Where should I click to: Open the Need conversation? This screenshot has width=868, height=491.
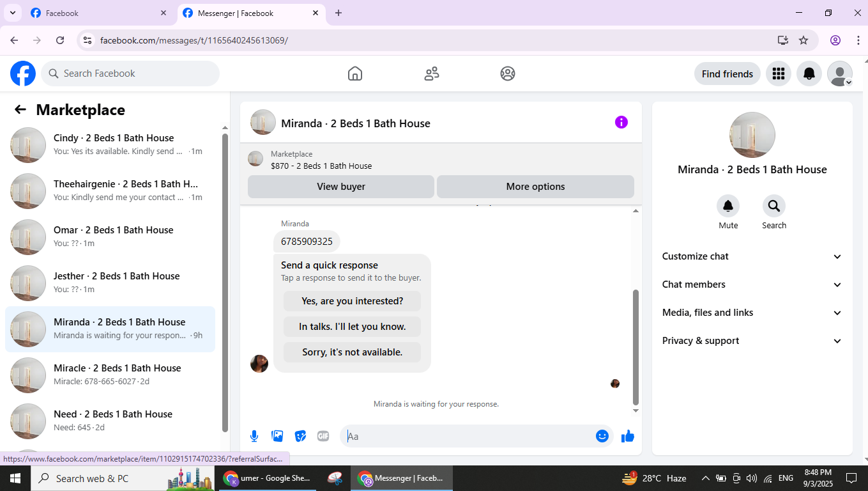pyautogui.click(x=110, y=421)
